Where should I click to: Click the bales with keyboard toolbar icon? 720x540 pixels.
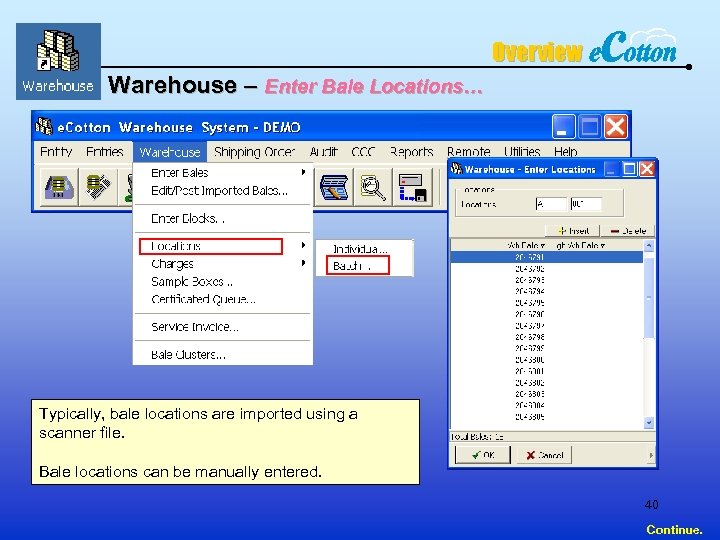click(x=97, y=187)
